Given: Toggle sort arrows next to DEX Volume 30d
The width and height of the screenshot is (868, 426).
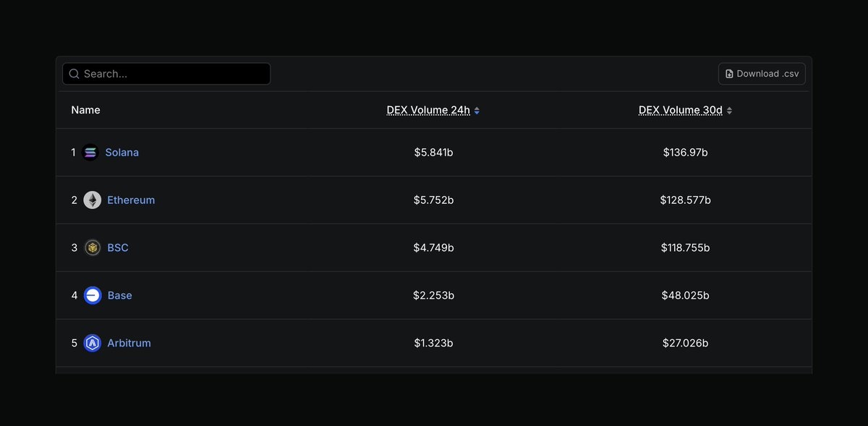Looking at the screenshot, I should pos(729,111).
